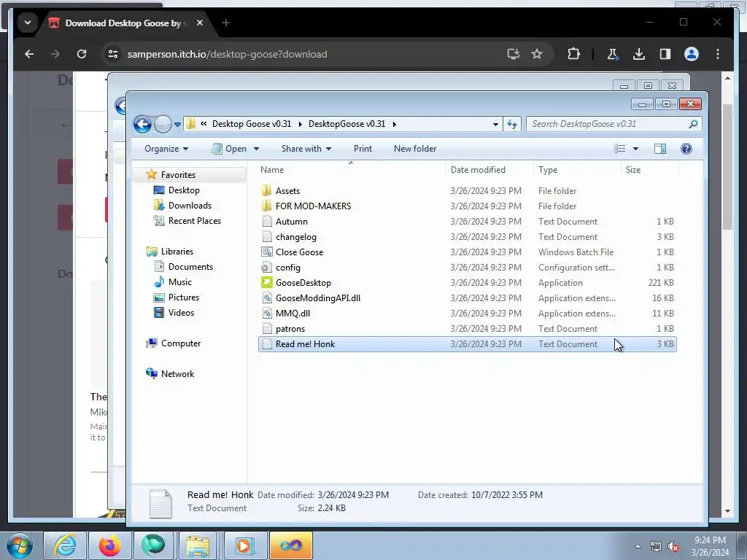
Task: Select the Autumn text document
Action: point(291,222)
